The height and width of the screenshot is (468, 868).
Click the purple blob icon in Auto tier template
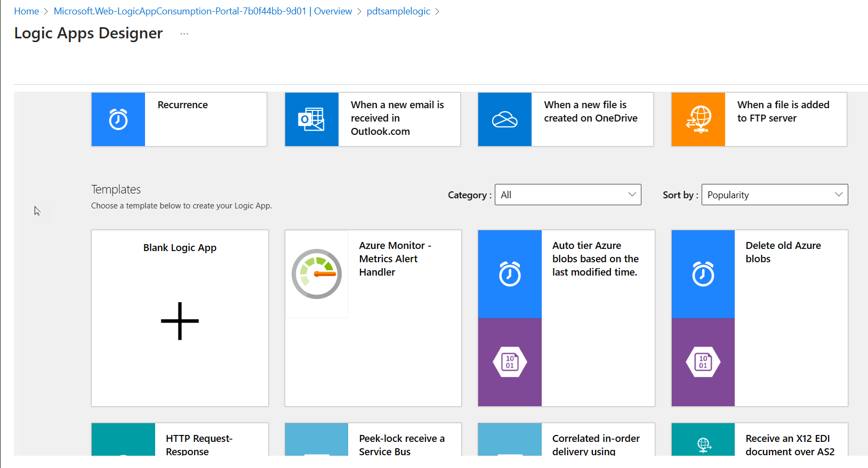coord(510,362)
